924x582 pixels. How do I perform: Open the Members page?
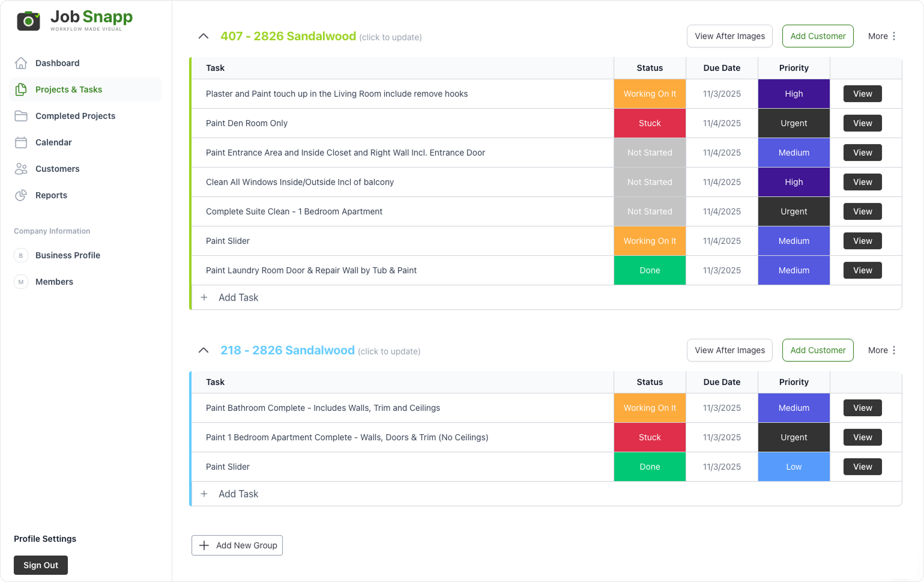click(55, 282)
